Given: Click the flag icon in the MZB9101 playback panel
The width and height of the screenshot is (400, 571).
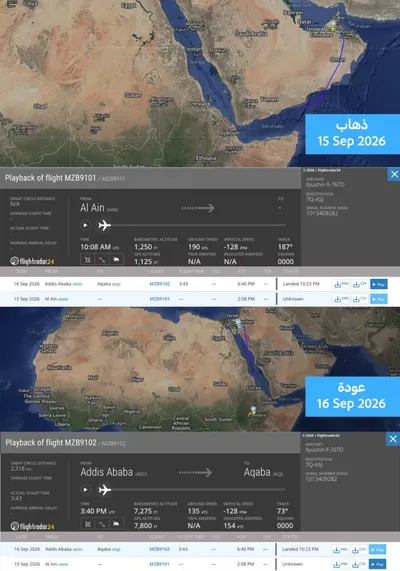Looking at the screenshot, I should 116,259.
